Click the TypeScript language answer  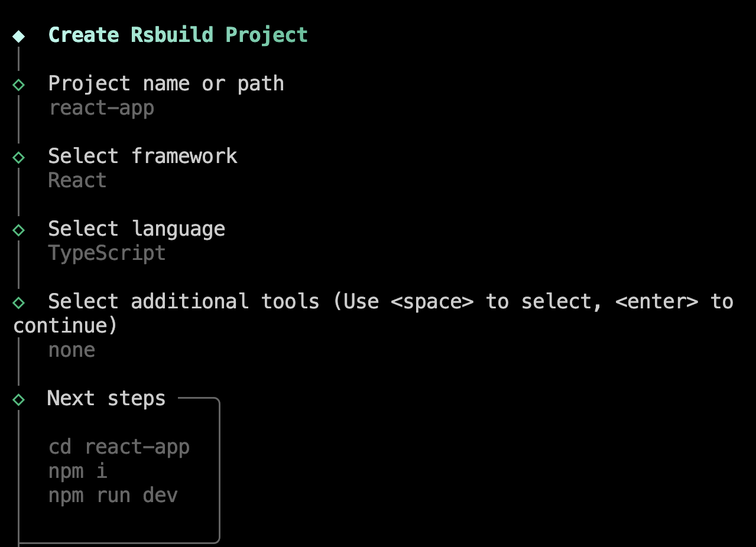tap(107, 253)
